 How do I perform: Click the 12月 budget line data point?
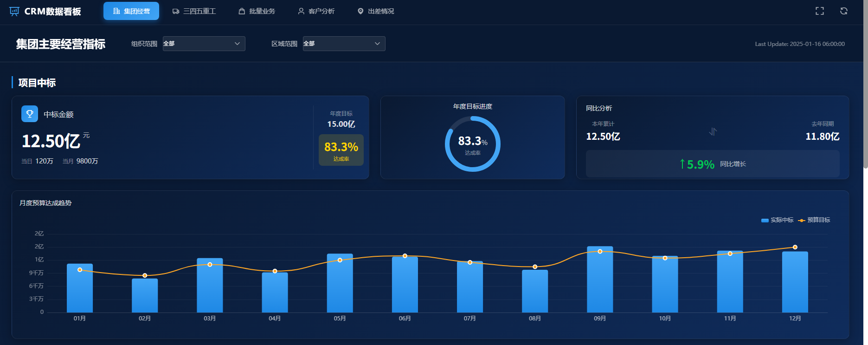[x=795, y=247]
